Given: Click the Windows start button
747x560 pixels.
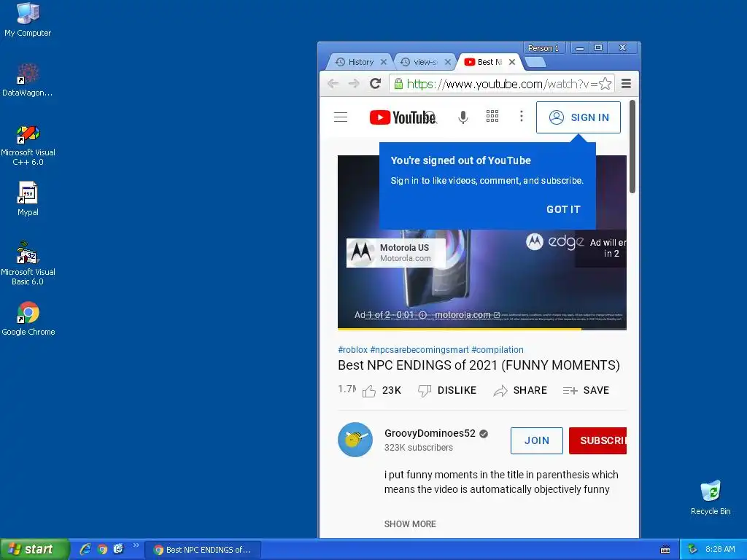Looking at the screenshot, I should (x=34, y=549).
